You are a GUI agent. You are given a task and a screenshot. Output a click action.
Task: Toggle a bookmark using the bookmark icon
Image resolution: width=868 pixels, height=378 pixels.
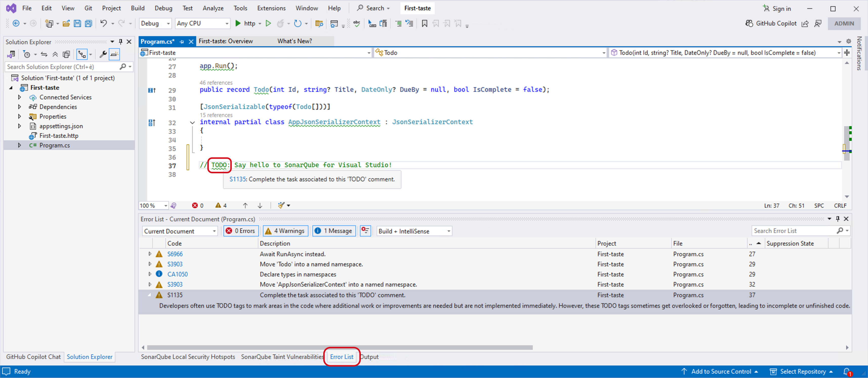(424, 23)
